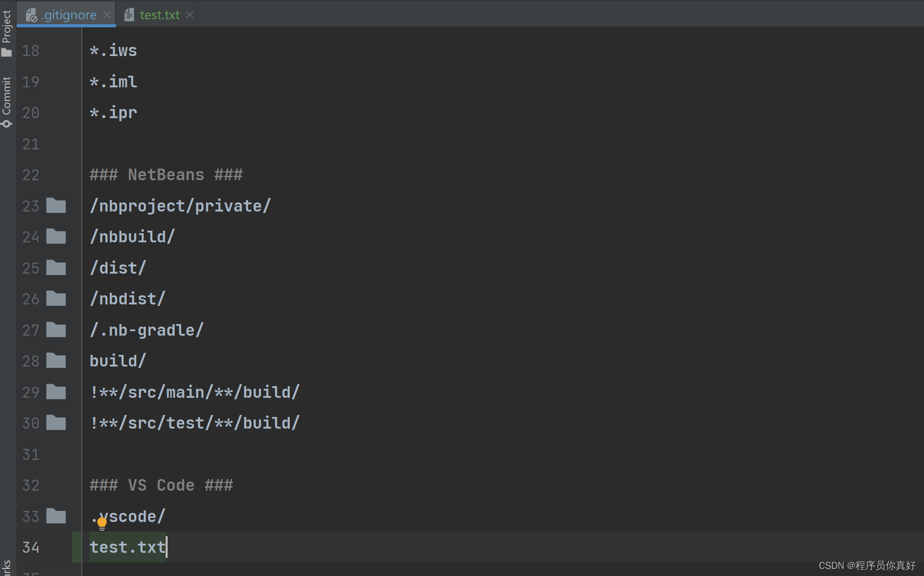The height and width of the screenshot is (576, 924).
Task: Open the test.txt editor tab
Action: click(x=157, y=15)
